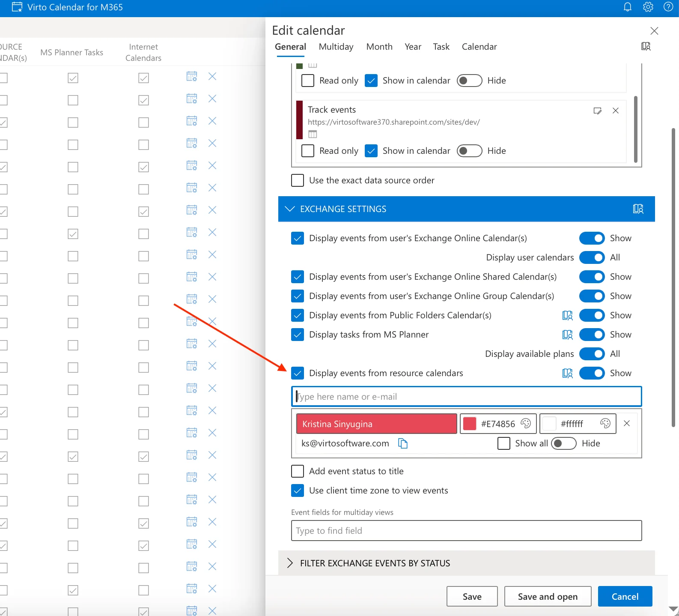679x616 pixels.
Task: Open help guide for Public Folders Calendar(s)
Action: 567,315
